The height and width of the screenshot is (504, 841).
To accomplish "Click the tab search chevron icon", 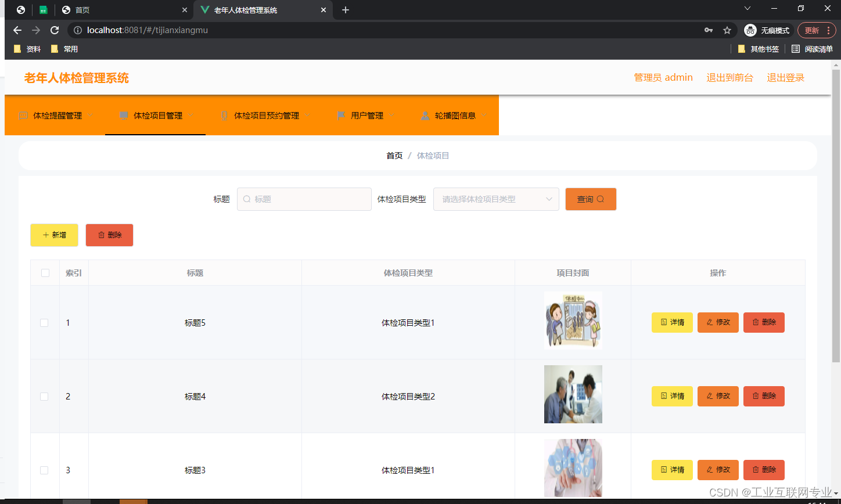I will pyautogui.click(x=747, y=8).
